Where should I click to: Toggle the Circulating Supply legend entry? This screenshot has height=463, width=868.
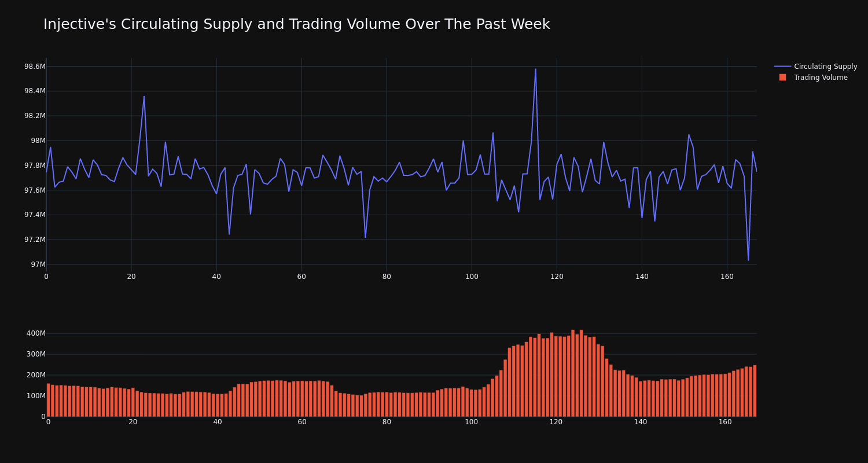815,67
